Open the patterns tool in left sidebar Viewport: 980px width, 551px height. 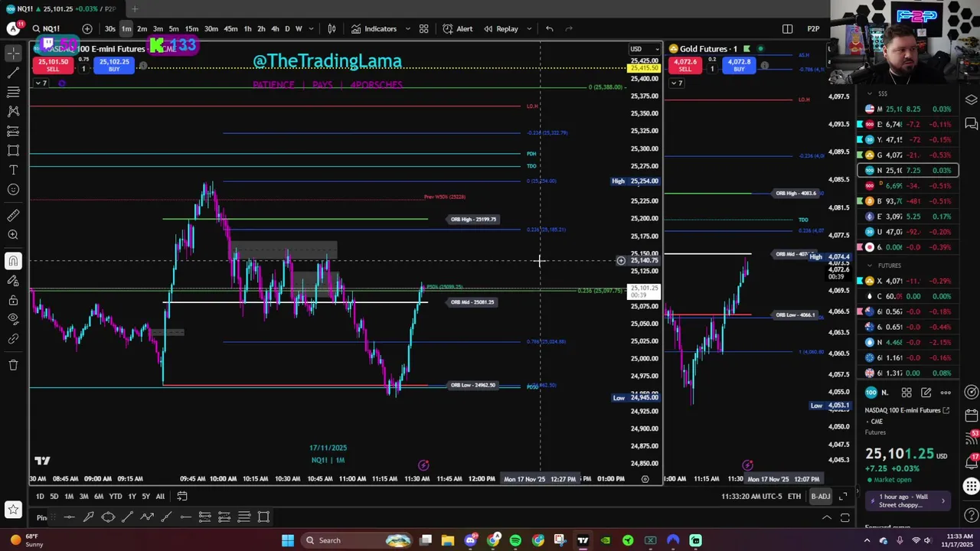[x=13, y=112]
